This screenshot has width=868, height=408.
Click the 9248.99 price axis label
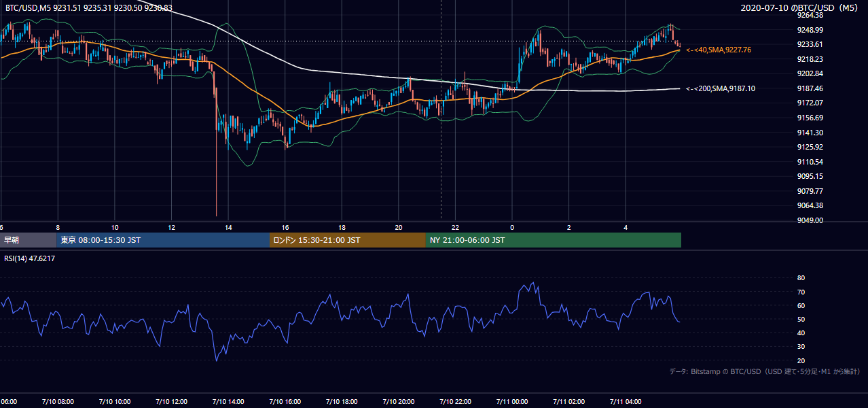pyautogui.click(x=810, y=30)
